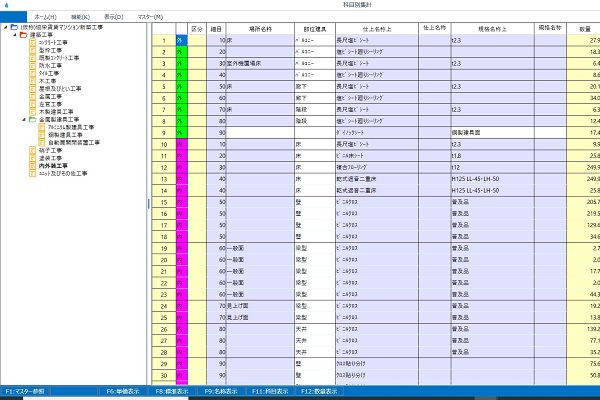600x400 pixels.
Task: Select 既製コンクリート工事 in the tree
Action: [59, 58]
